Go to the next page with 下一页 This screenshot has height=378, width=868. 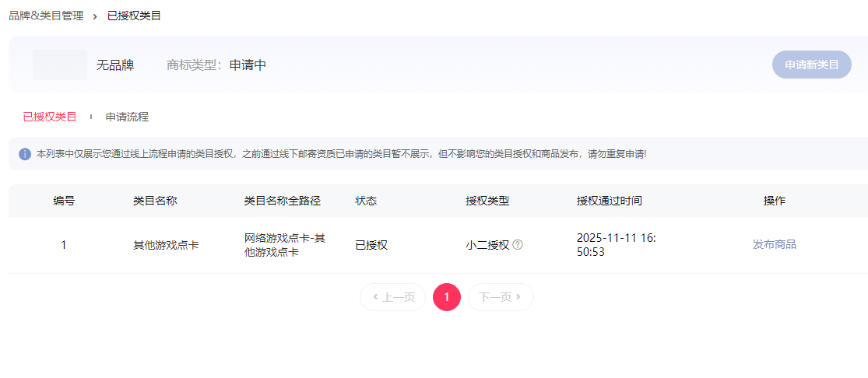pos(500,297)
